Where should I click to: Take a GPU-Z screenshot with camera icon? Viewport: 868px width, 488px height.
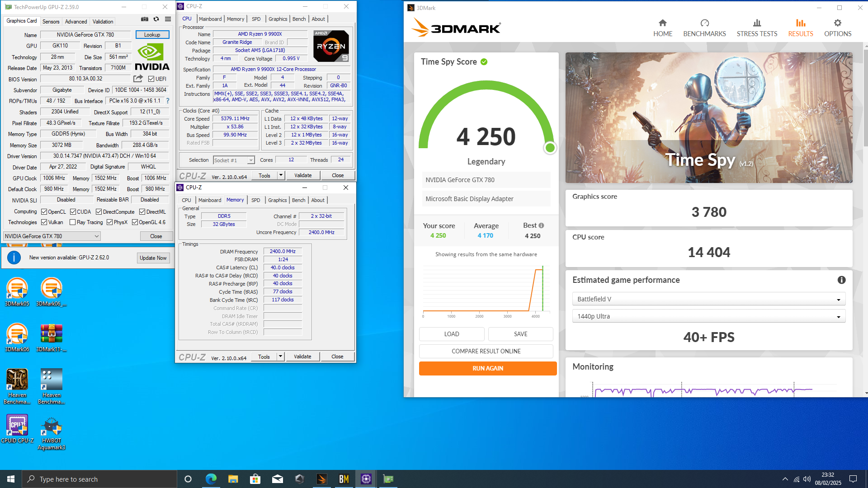coord(144,19)
